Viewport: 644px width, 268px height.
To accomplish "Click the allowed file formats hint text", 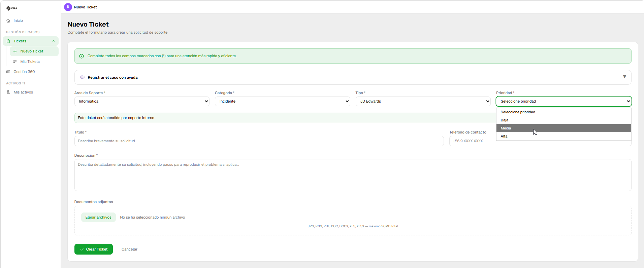I will 353,226.
